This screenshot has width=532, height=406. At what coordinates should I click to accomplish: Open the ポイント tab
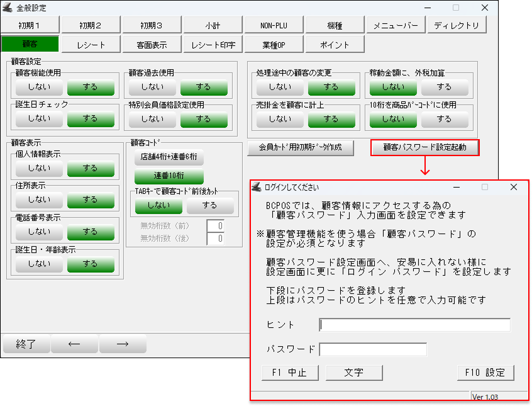click(335, 45)
